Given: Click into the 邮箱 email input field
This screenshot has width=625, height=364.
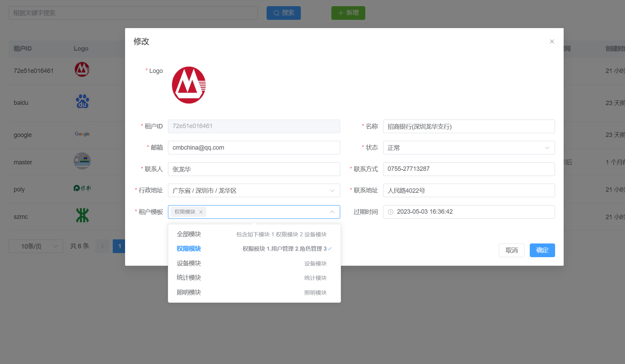Looking at the screenshot, I should click(x=254, y=148).
